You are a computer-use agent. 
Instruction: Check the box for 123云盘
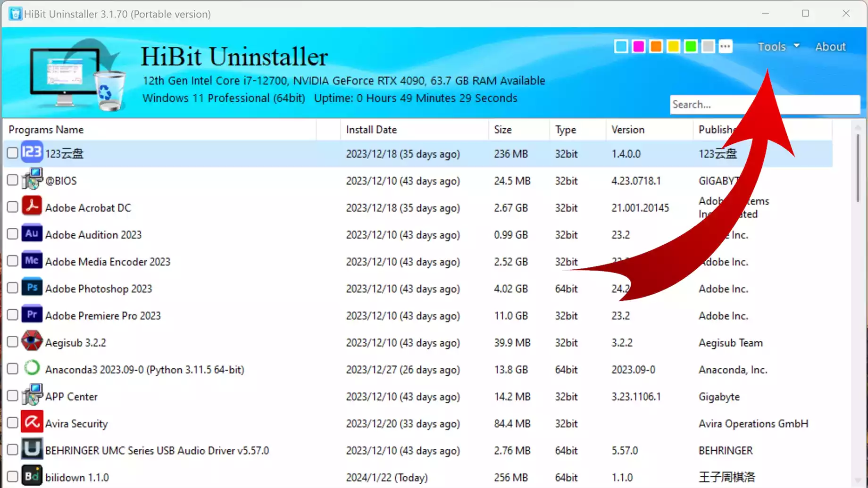13,153
